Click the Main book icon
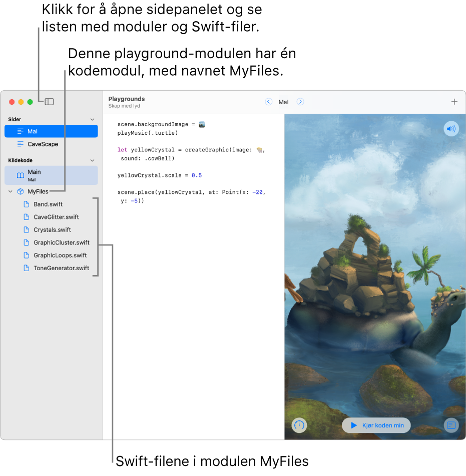Viewport: 466px width, 476px height. (x=21, y=175)
